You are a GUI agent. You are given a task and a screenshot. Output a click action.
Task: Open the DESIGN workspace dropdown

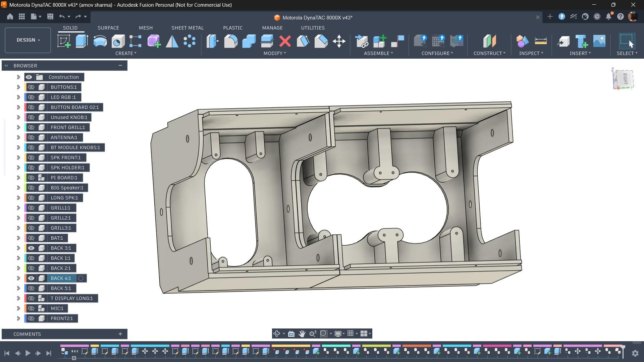28,40
